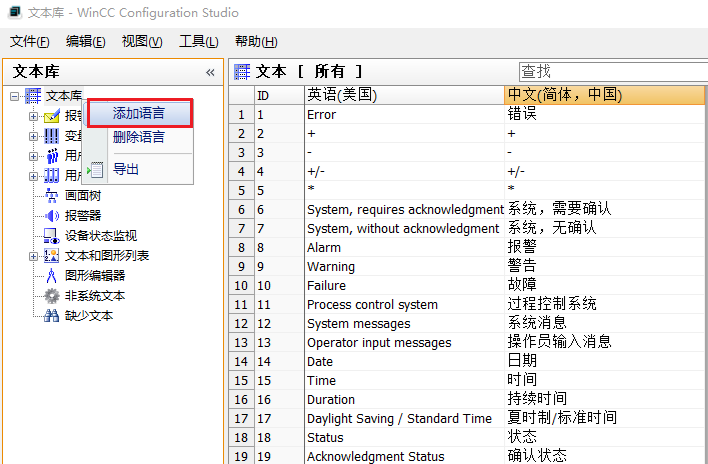This screenshot has height=464, width=708.
Task: Choose 删除语言 in the context menu
Action: point(139,137)
